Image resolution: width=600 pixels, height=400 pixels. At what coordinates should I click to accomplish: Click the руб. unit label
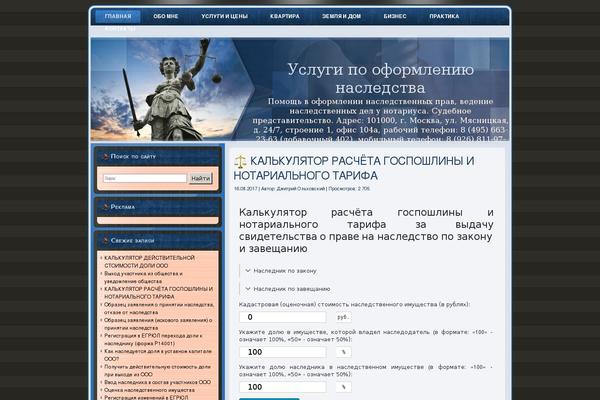pos(343,317)
